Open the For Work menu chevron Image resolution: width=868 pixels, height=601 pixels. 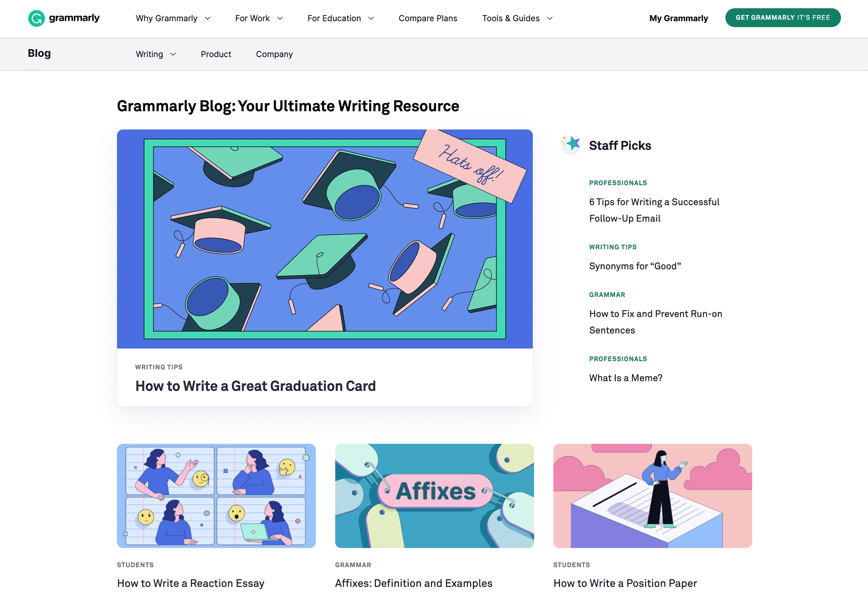(x=280, y=18)
